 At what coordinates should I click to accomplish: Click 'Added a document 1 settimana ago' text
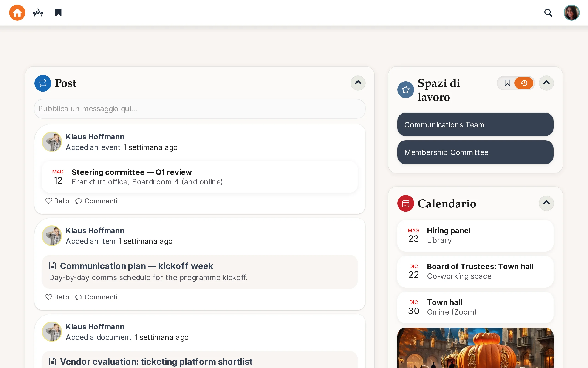[127, 337]
